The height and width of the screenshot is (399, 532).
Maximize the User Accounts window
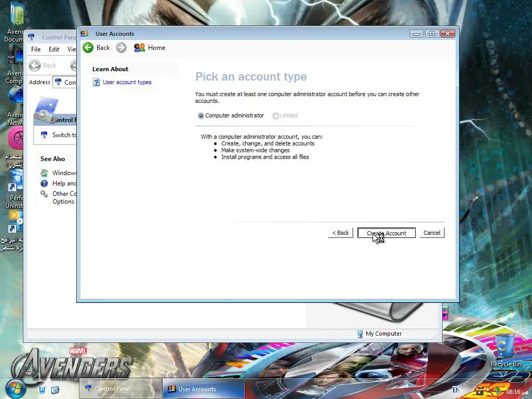(x=432, y=34)
